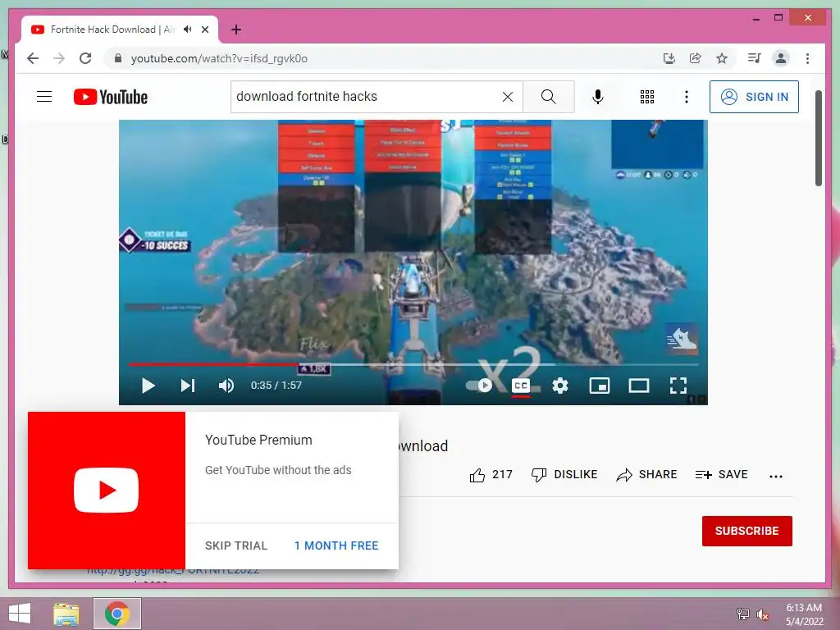The height and width of the screenshot is (630, 840).
Task: Click the Chrome address bar URL
Action: click(x=219, y=58)
